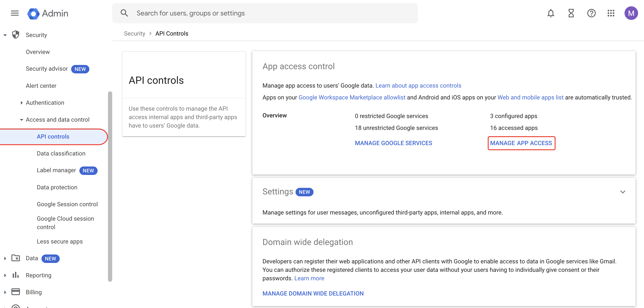Viewport: 644px width, 308px height.
Task: Expand the Authentication submenu
Action: (x=22, y=103)
